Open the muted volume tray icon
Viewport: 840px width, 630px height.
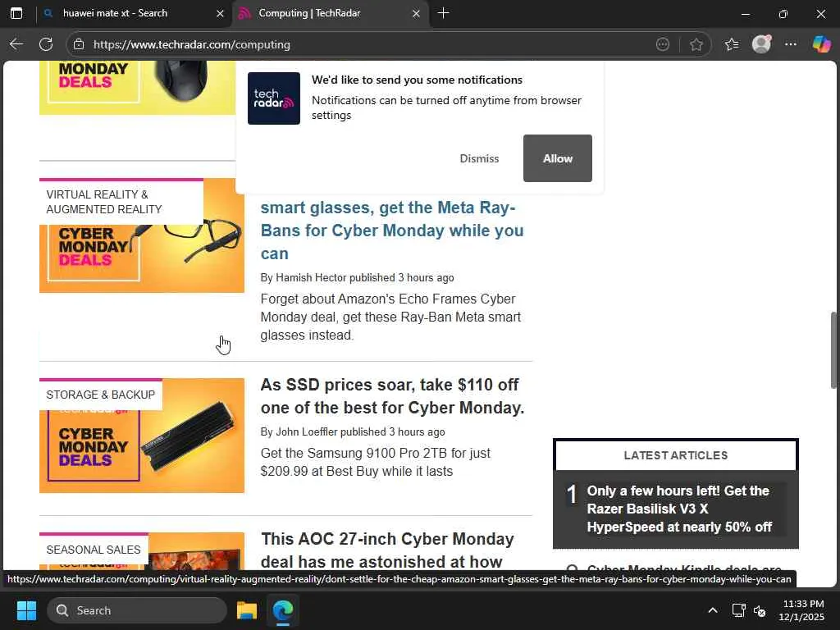(759, 610)
